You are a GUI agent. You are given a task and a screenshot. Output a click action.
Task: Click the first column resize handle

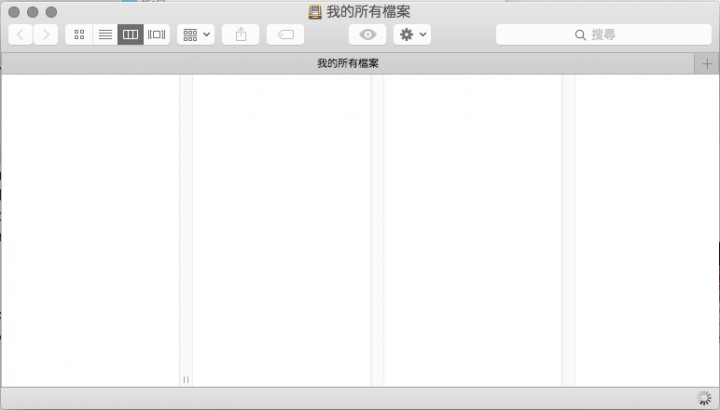coord(186,380)
